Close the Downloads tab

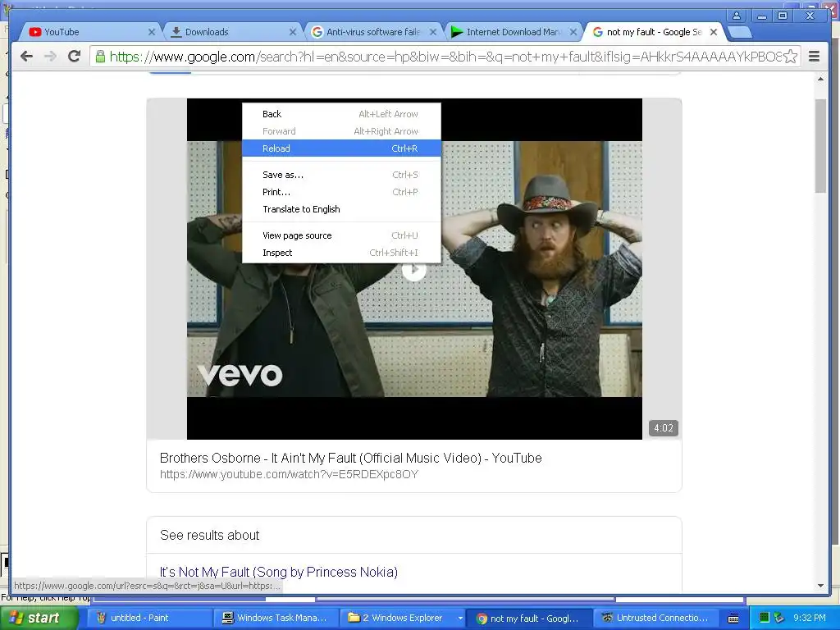click(293, 32)
